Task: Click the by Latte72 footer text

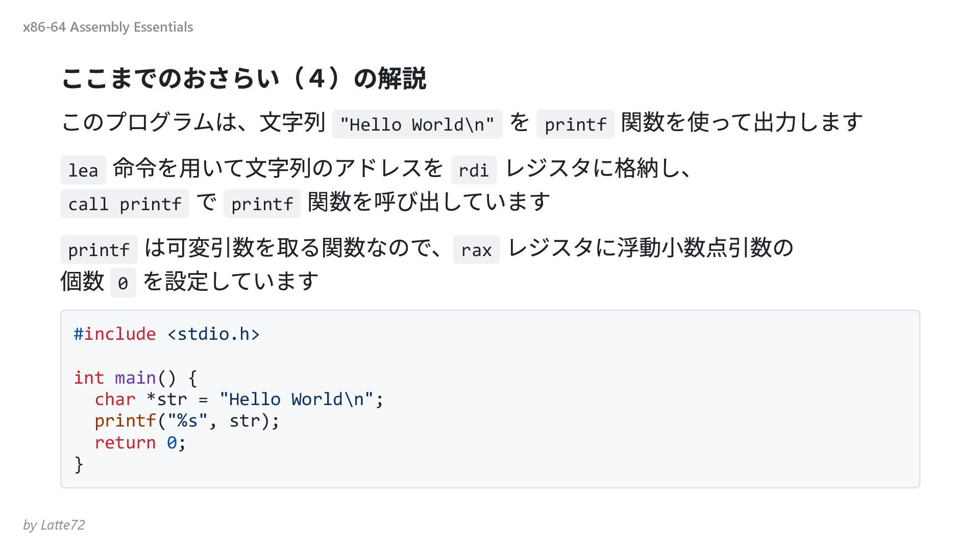Action: 54,525
